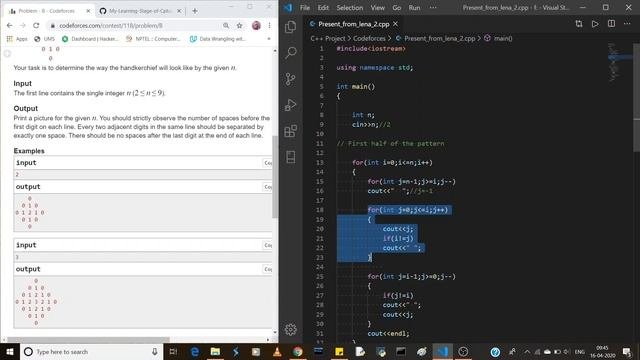640x360 pixels.
Task: Open Google Chrome from the taskbar
Action: click(x=298, y=351)
